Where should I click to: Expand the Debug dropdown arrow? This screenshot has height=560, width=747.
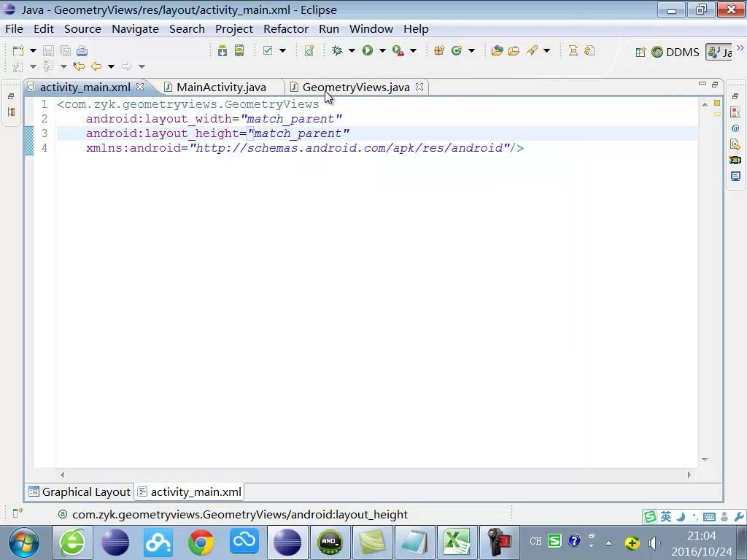(x=351, y=50)
